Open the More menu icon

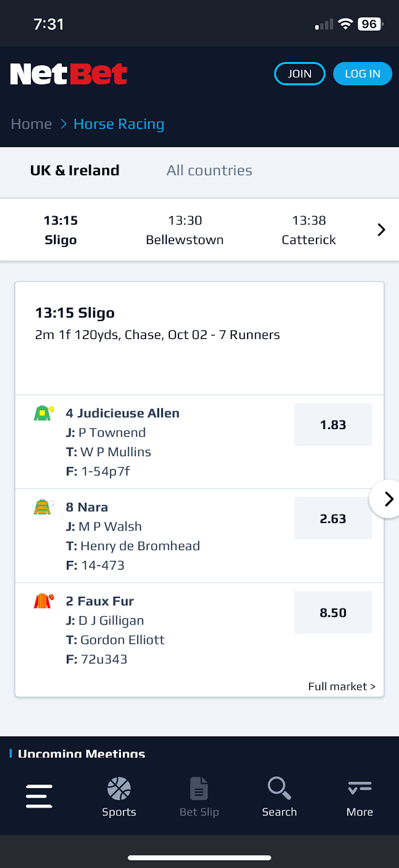[359, 796]
